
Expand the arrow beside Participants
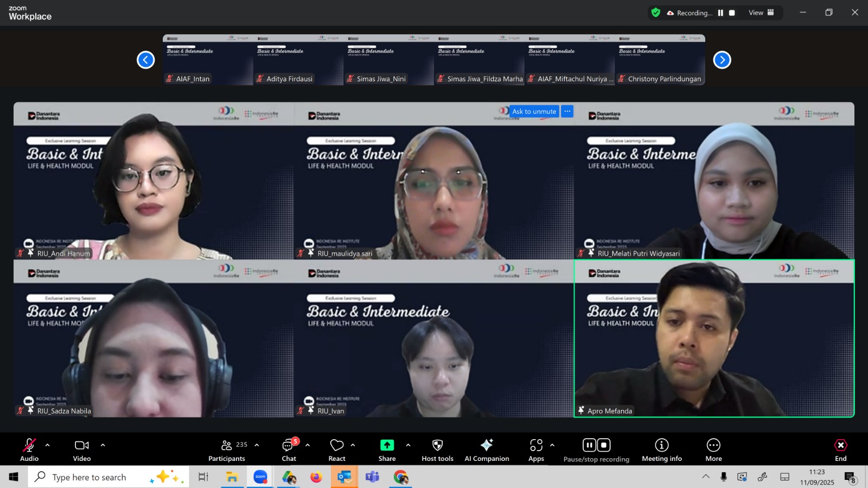257,445
